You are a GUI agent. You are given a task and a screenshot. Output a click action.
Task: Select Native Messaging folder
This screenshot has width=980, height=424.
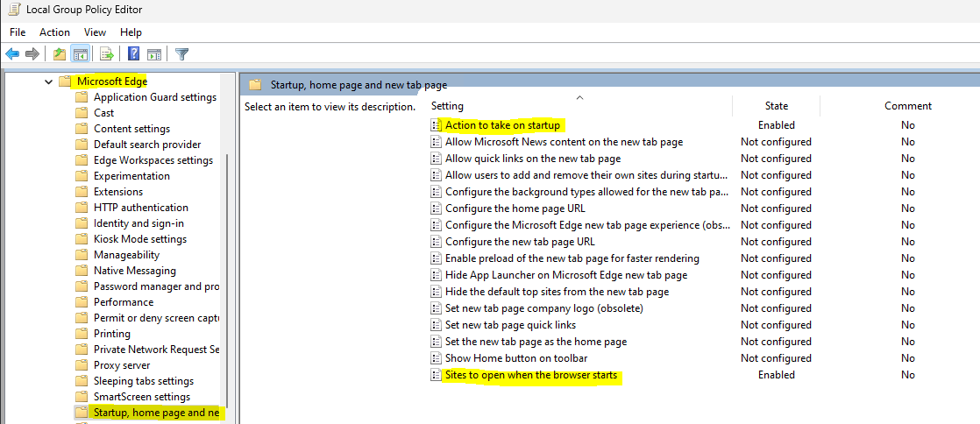click(x=135, y=271)
